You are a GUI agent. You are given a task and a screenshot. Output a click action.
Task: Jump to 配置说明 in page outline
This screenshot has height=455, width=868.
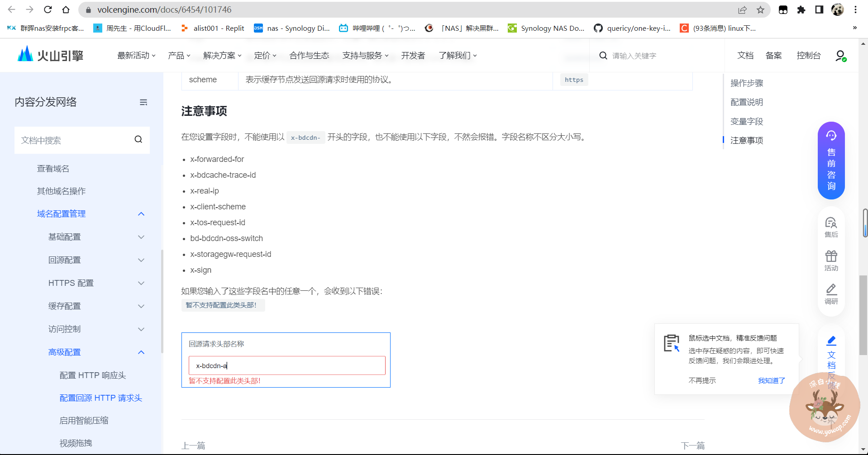[x=747, y=102]
